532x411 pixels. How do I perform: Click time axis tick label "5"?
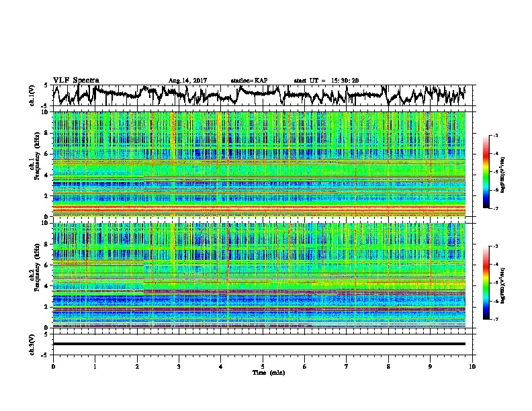[x=263, y=367]
